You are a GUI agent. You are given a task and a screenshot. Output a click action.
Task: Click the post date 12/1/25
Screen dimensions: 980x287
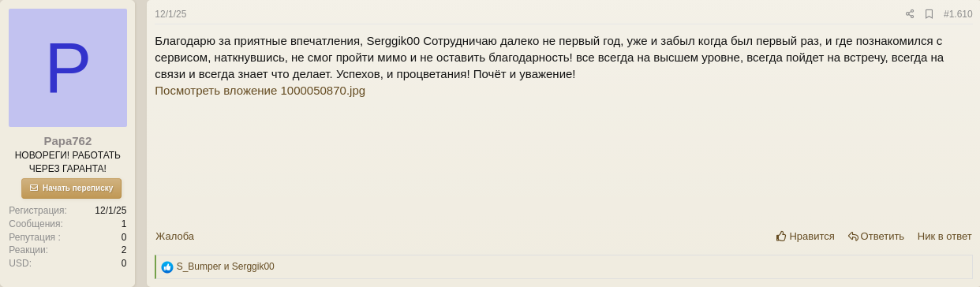(x=170, y=14)
